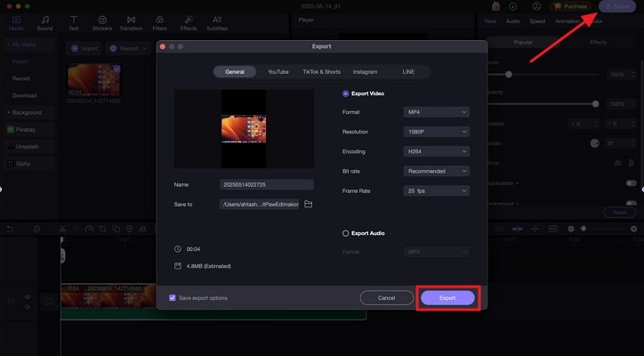Browse folder for Save to location
This screenshot has width=644, height=356.
[x=308, y=204]
